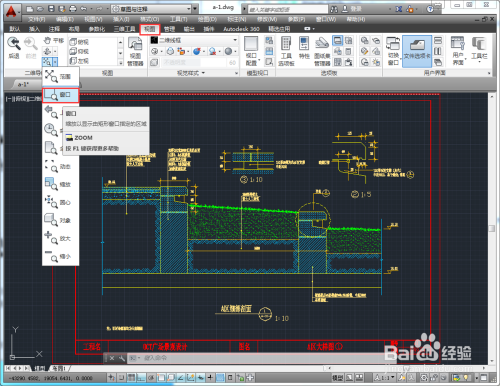This screenshot has width=500, height=386.
Task: Click Model (模型) button in status bar
Action: pyautogui.click(x=338, y=378)
